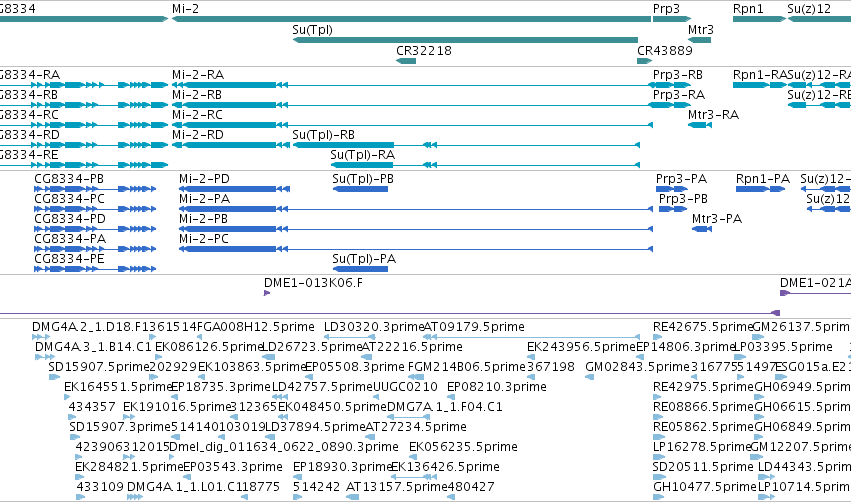Select EST RE42675.5prime
Viewport: 851px width, 502px height.
point(658,338)
